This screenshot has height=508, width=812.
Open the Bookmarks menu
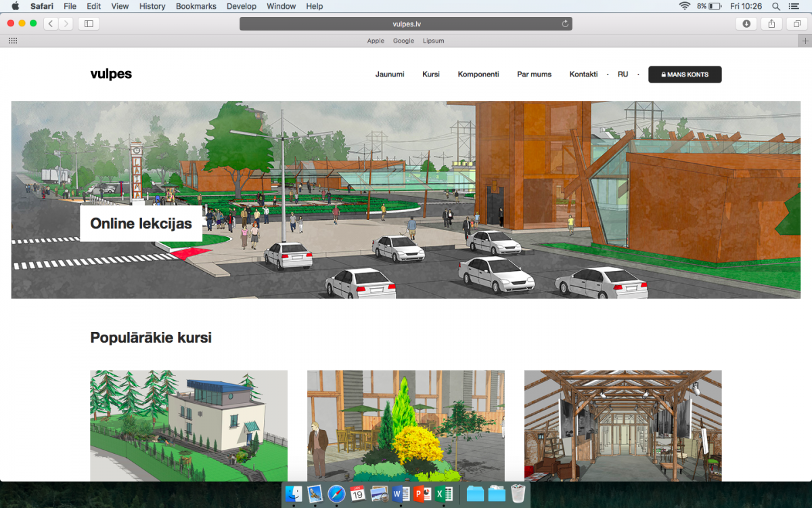click(196, 6)
